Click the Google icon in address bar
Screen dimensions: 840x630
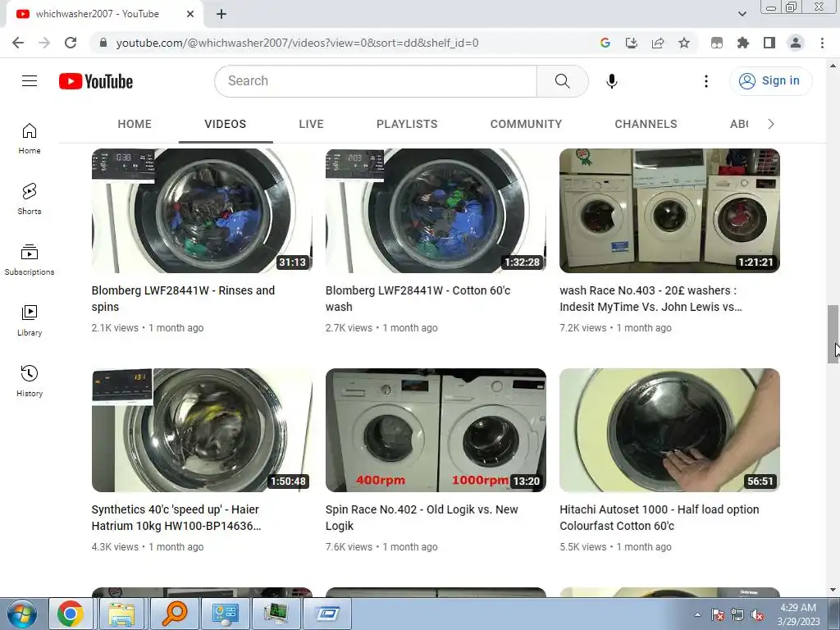[x=605, y=43]
